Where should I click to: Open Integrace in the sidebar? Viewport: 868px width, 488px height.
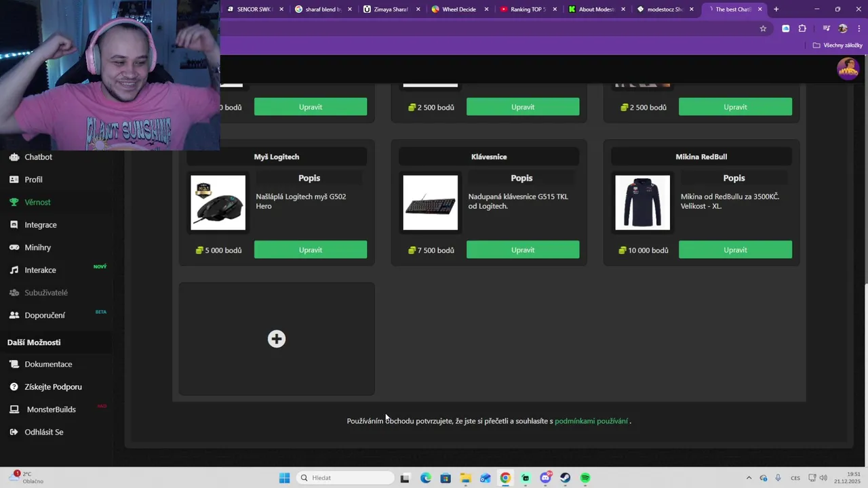click(x=41, y=225)
